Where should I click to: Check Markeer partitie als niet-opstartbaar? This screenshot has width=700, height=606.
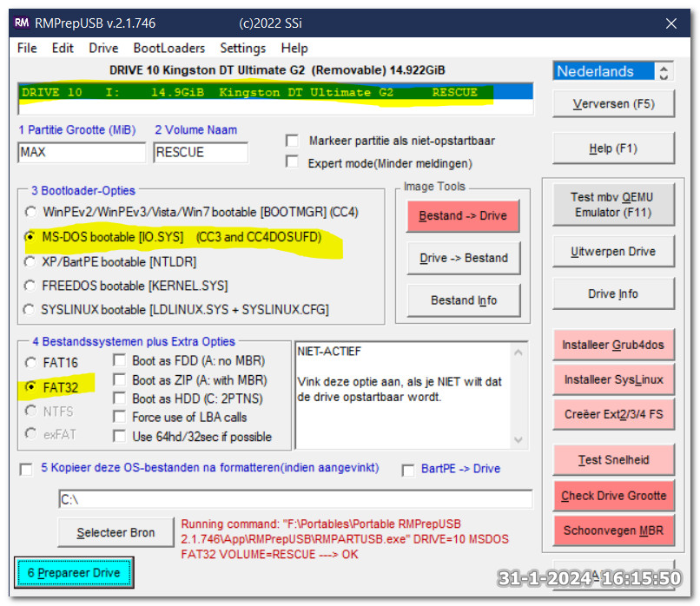point(293,141)
